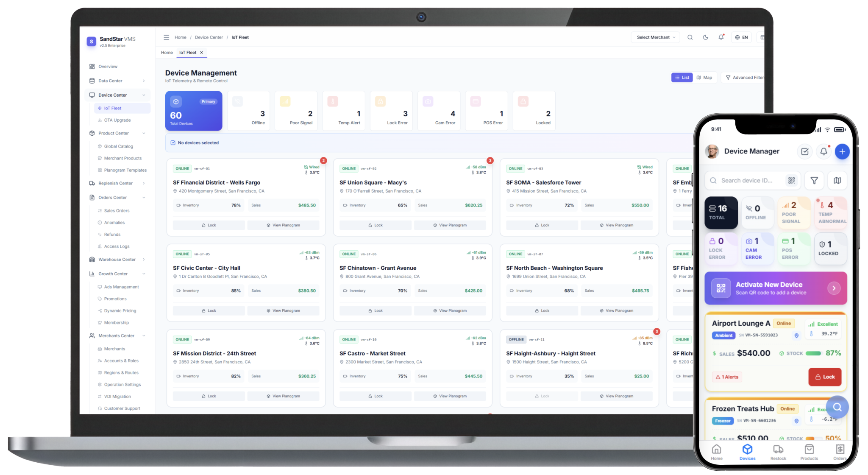Filter by Cam Error stat card
868x475 pixels.
[x=439, y=111]
